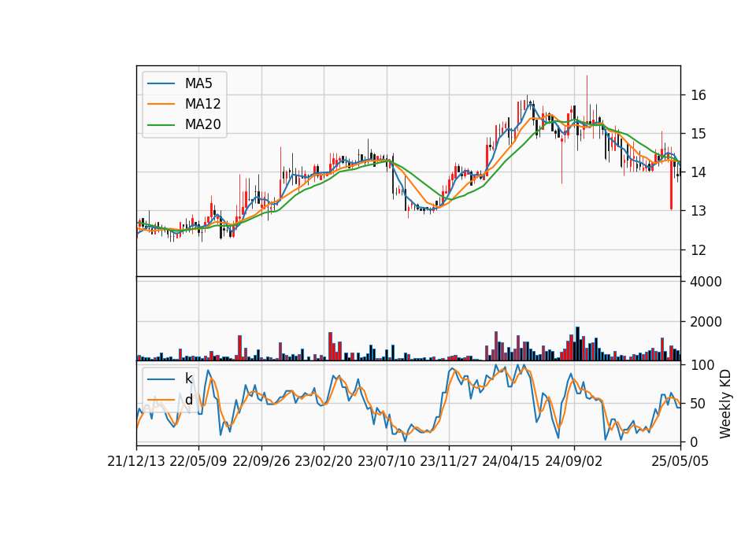Click the MA5 legend label
The width and height of the screenshot is (756, 543).
click(198, 83)
